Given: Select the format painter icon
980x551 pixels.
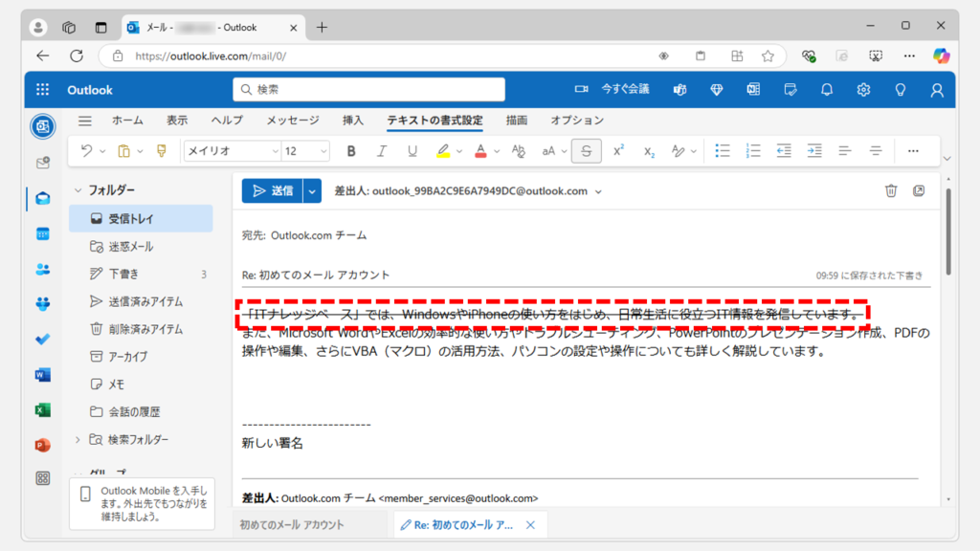Looking at the screenshot, I should pyautogui.click(x=161, y=150).
